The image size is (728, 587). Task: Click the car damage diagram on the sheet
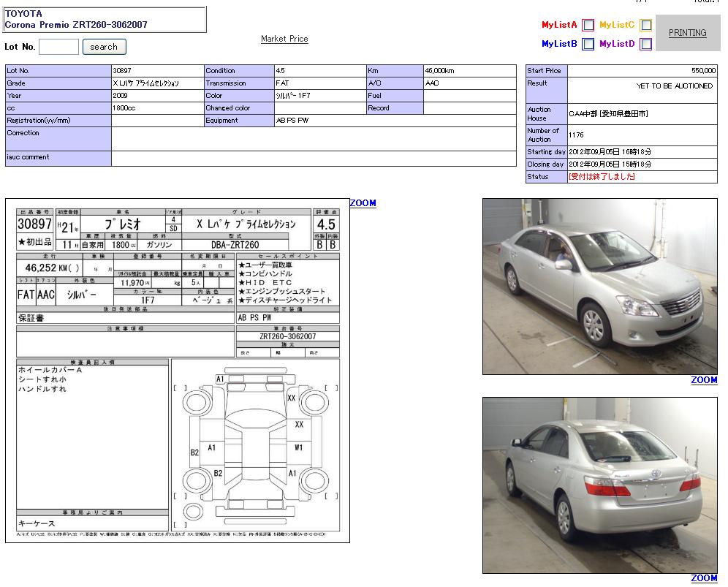point(255,444)
